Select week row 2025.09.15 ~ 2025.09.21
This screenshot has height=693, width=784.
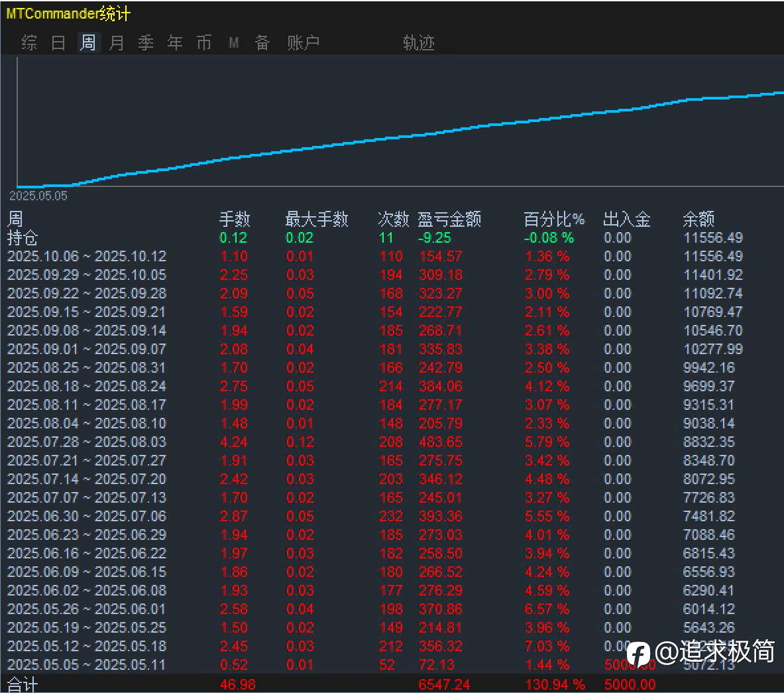(375, 312)
